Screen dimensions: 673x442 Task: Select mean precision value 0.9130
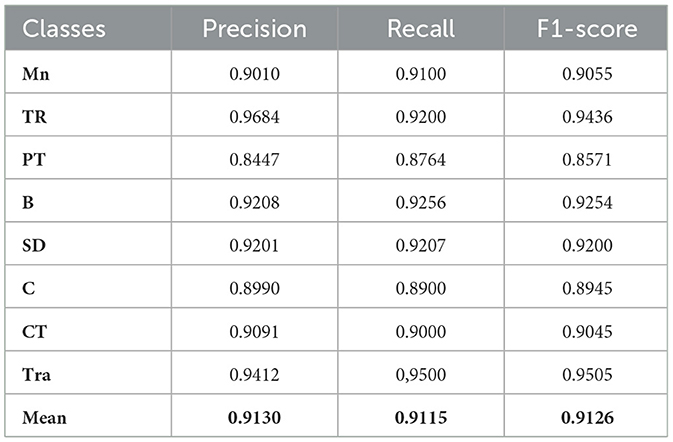[x=255, y=418]
